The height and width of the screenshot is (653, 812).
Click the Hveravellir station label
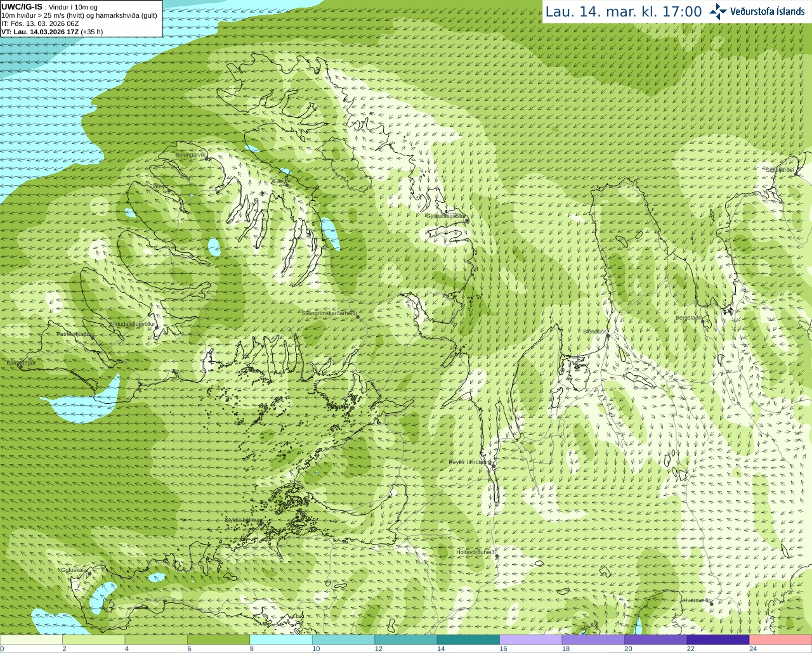(x=697, y=600)
